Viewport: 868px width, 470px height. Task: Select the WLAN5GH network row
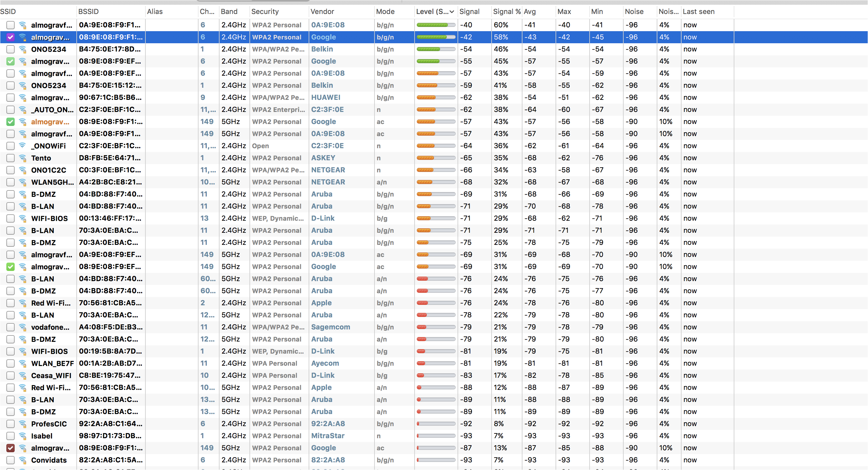point(52,182)
